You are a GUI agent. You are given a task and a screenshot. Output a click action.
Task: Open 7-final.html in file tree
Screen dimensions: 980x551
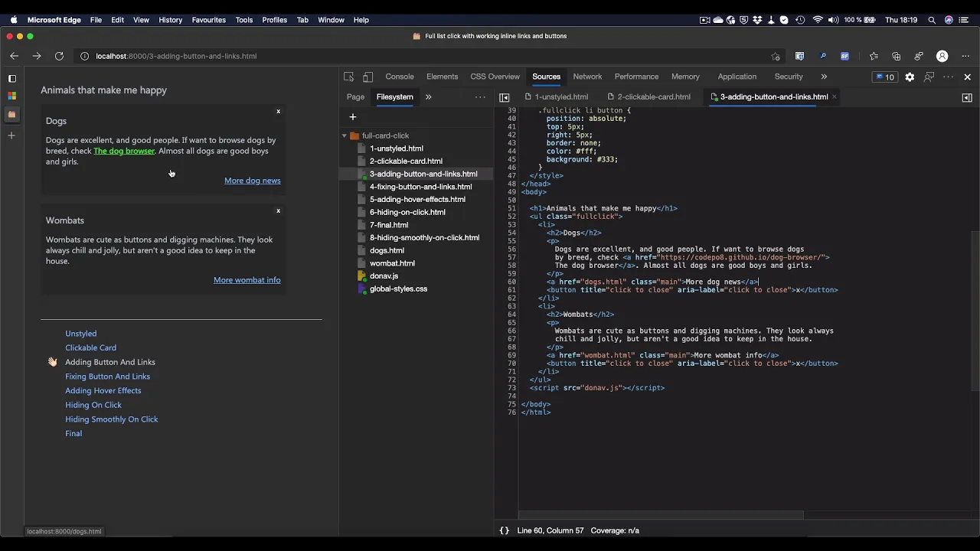pyautogui.click(x=389, y=225)
